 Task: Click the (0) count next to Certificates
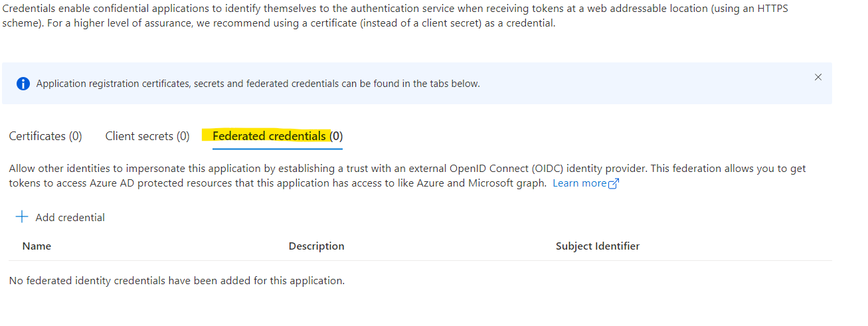coord(75,136)
